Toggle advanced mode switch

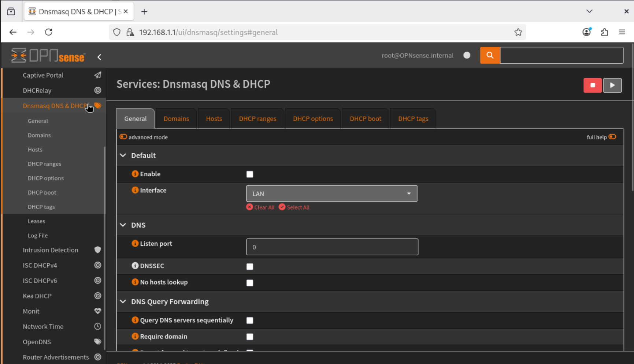(123, 137)
